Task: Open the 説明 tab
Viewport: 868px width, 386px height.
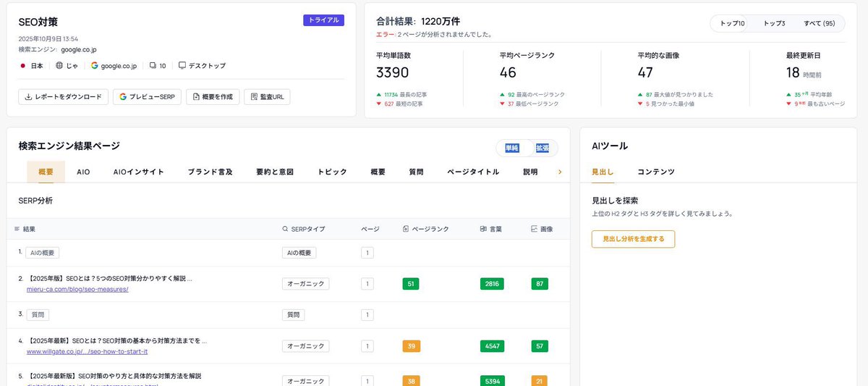Action: tap(530, 172)
